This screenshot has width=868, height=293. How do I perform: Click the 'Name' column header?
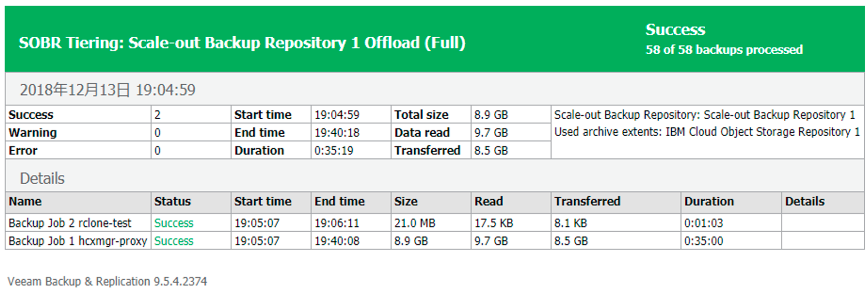point(25,202)
